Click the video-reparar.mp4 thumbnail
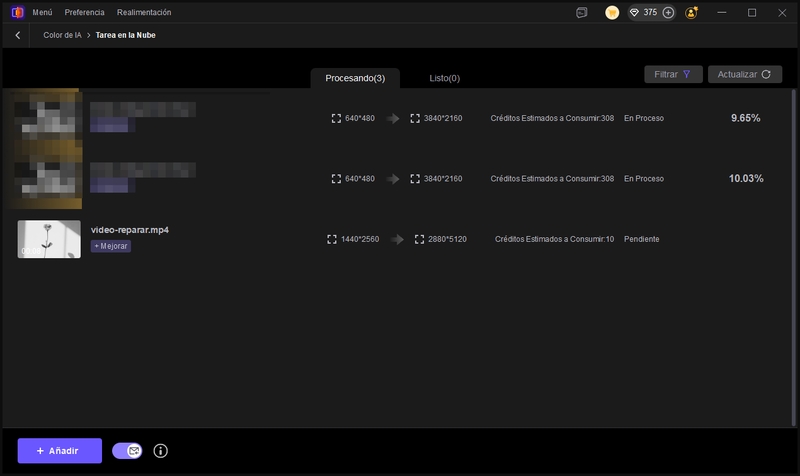 pos(49,239)
